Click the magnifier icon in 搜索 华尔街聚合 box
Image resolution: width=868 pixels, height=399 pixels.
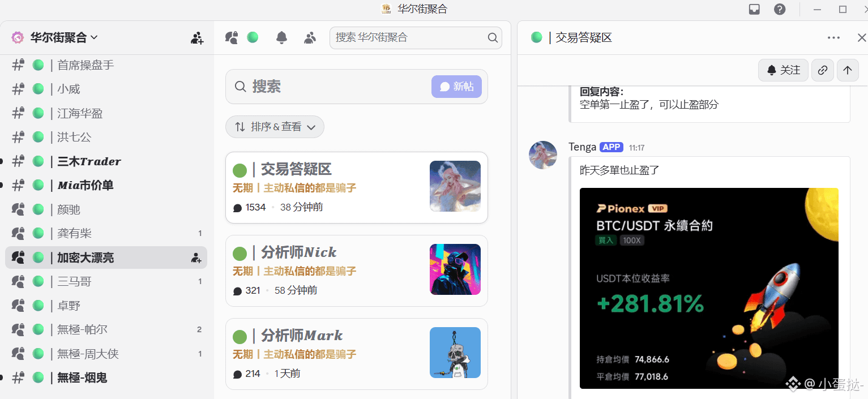(493, 37)
